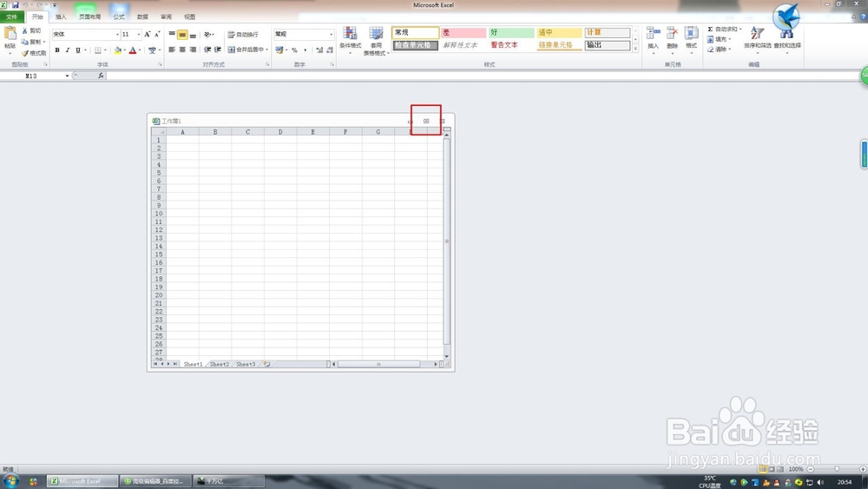Image resolution: width=868 pixels, height=489 pixels.
Task: Click the insert new worksheet icon
Action: coord(266,364)
